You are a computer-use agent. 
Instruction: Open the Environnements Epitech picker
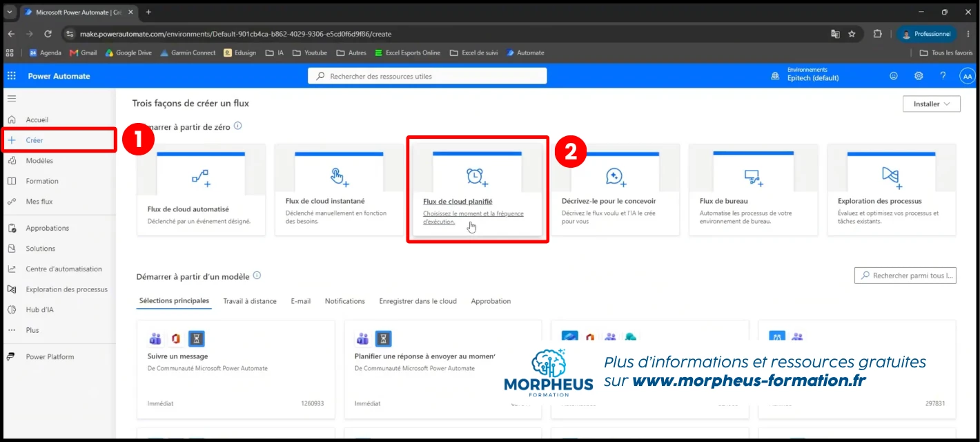tap(805, 75)
